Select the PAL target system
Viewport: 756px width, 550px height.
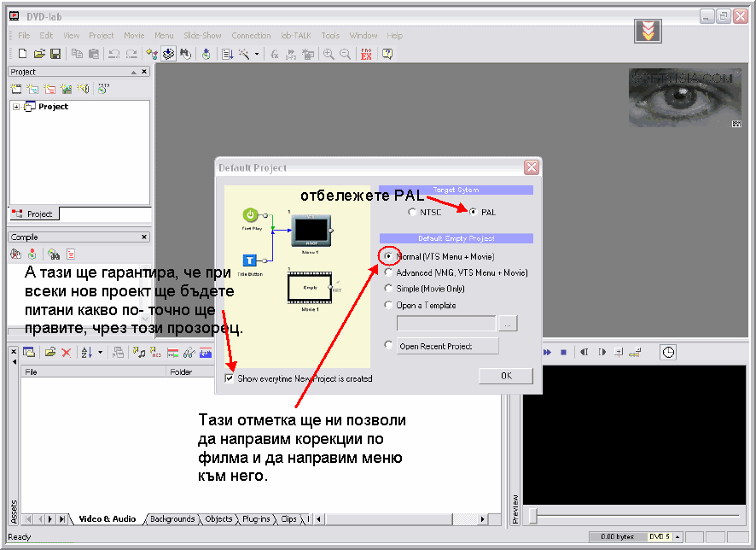(473, 212)
